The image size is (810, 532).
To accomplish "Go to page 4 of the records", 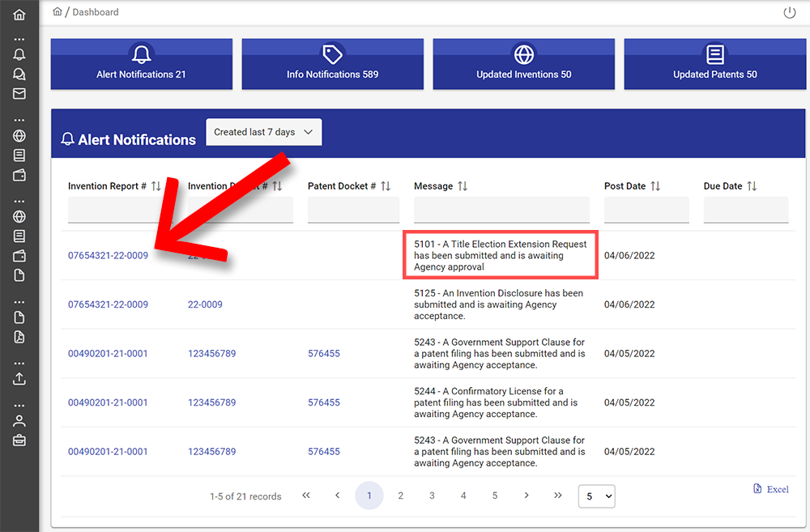I will click(463, 496).
